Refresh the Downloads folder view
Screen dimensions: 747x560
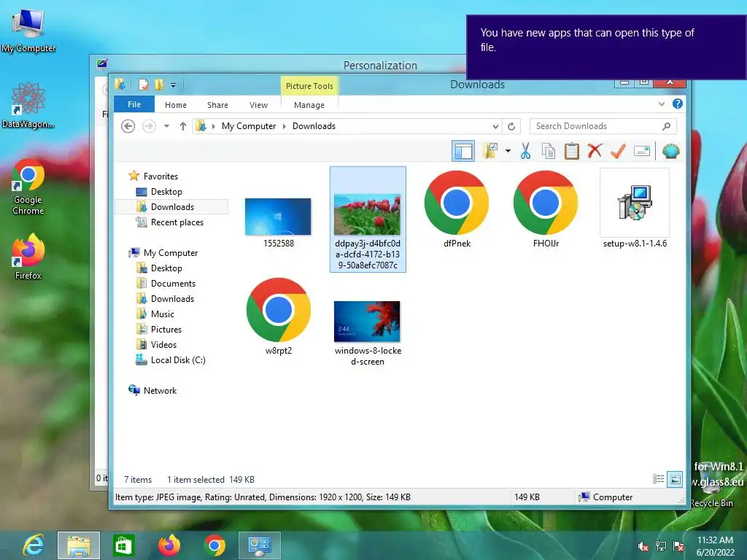[x=511, y=126]
